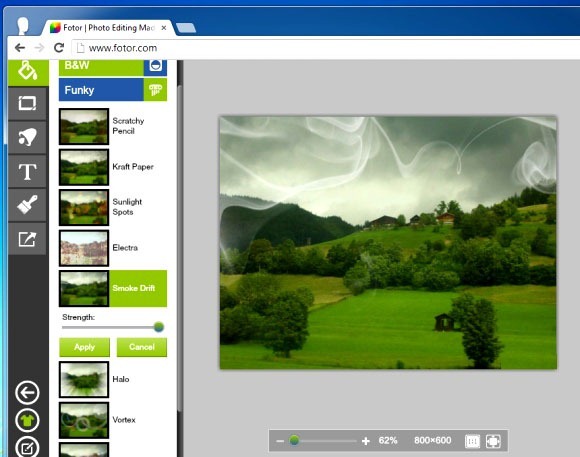
Task: Click the zoom in plus button
Action: pos(366,441)
